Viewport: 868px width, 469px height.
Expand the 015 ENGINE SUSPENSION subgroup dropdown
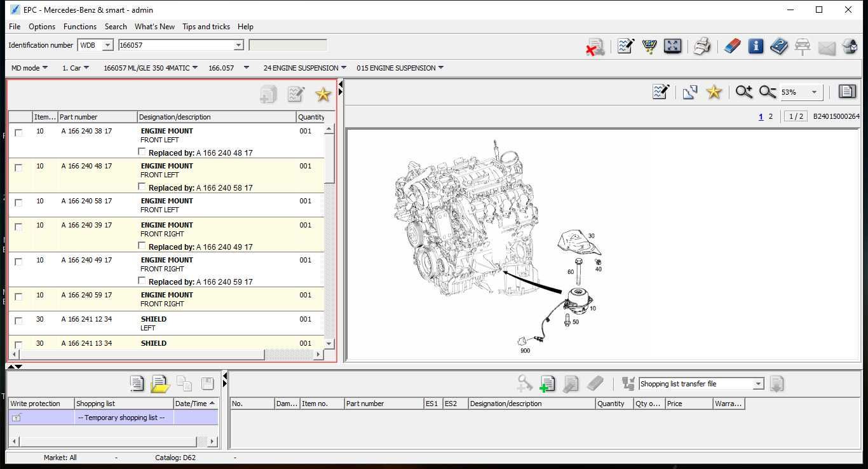click(400, 68)
